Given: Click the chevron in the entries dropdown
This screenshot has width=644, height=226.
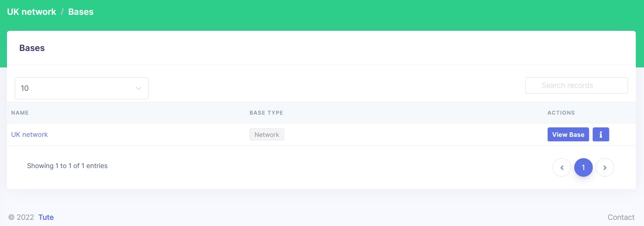Looking at the screenshot, I should pos(138,88).
